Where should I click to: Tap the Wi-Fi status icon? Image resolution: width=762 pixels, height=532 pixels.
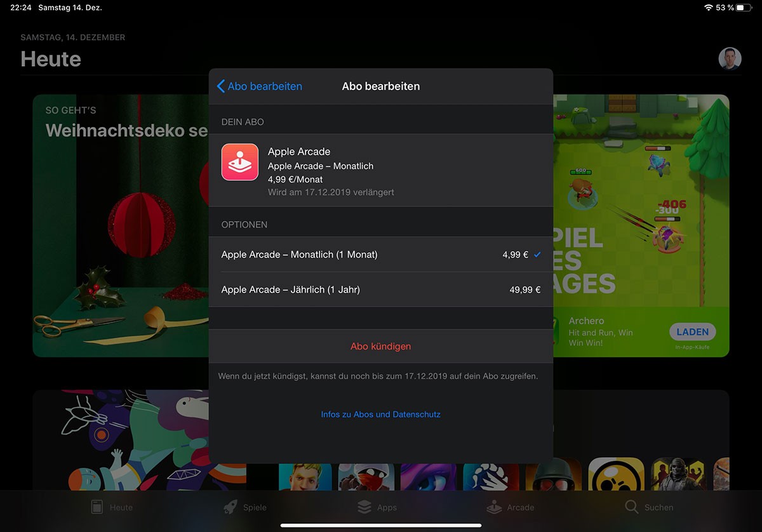pos(708,8)
